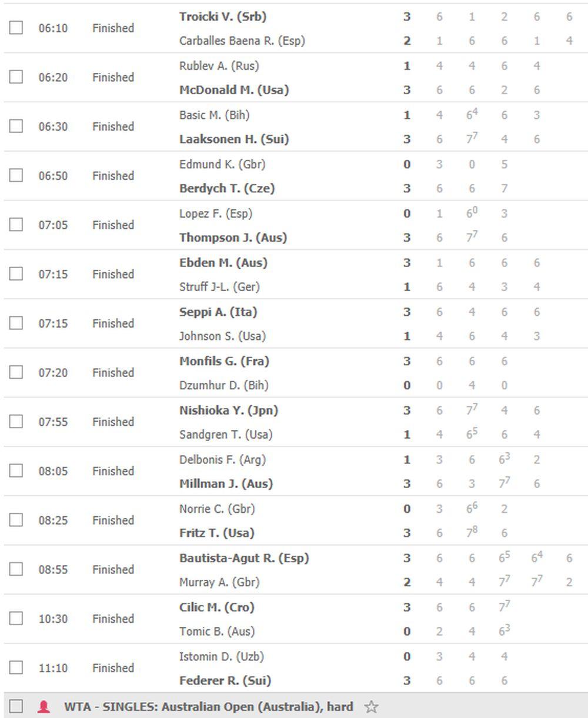Select Monfils G. (Fra) in the list
The height and width of the screenshot is (718, 588).
click(x=224, y=361)
